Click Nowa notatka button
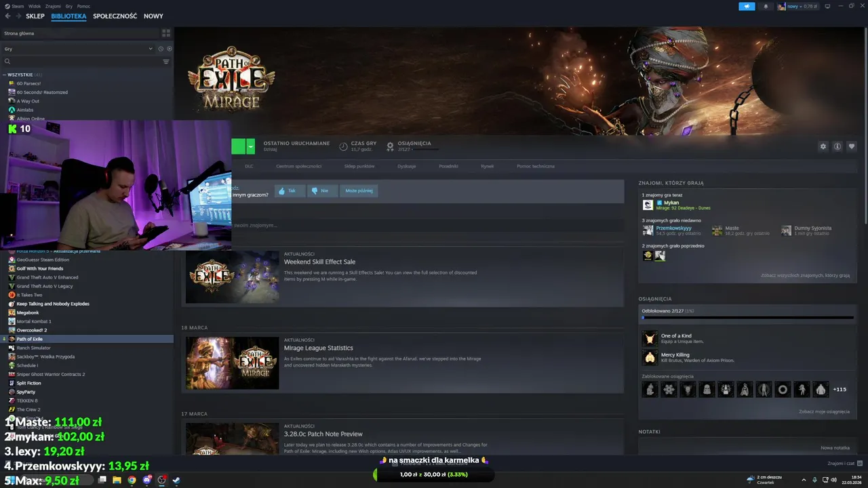 coord(835,448)
